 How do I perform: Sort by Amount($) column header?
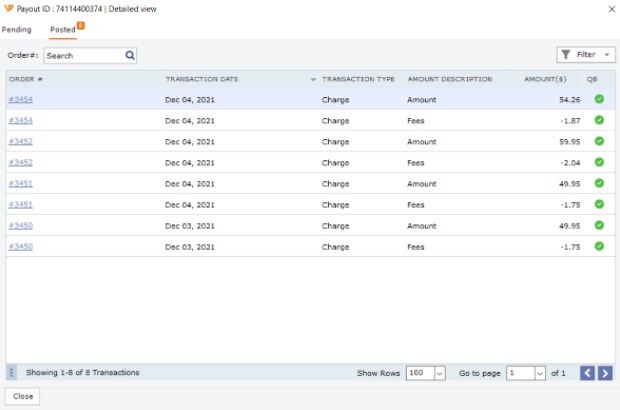click(545, 79)
